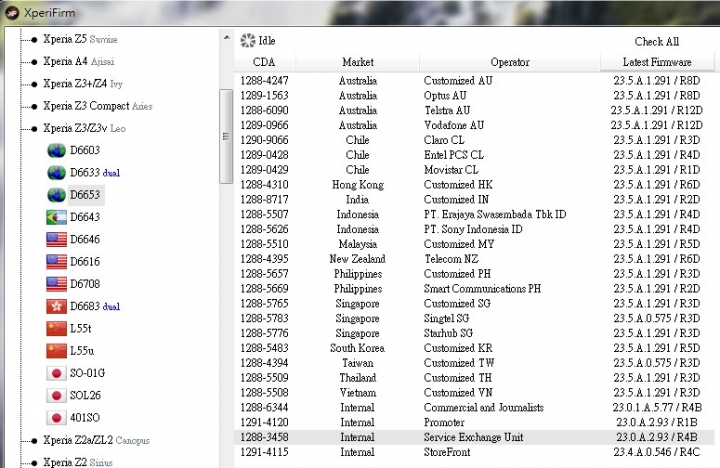The height and width of the screenshot is (468, 720).
Task: Click the Japan flag icon for 401SO
Action: 56,417
